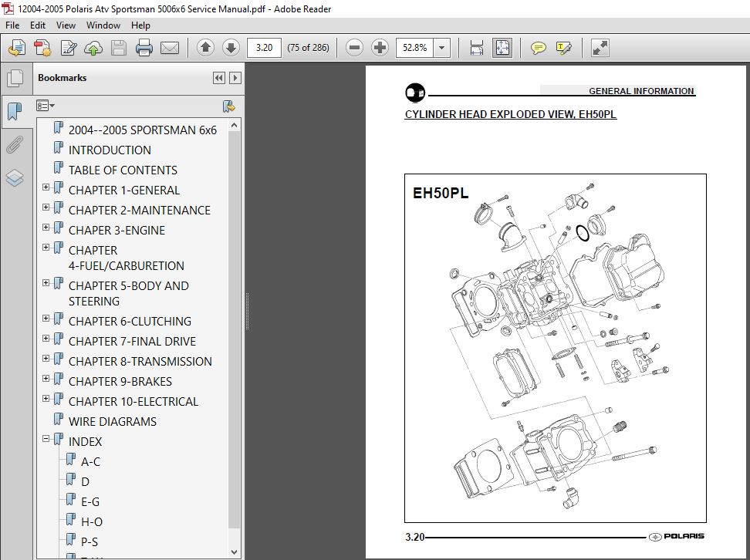Expand CHAPTER 8-TRANSMISSION bookmark
This screenshot has height=560, width=750.
(x=46, y=358)
